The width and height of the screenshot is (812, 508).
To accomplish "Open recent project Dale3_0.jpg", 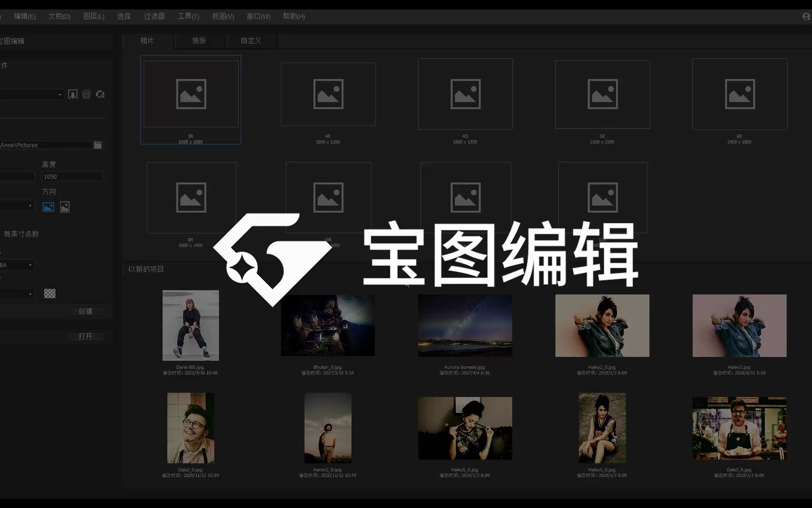I will [740, 428].
